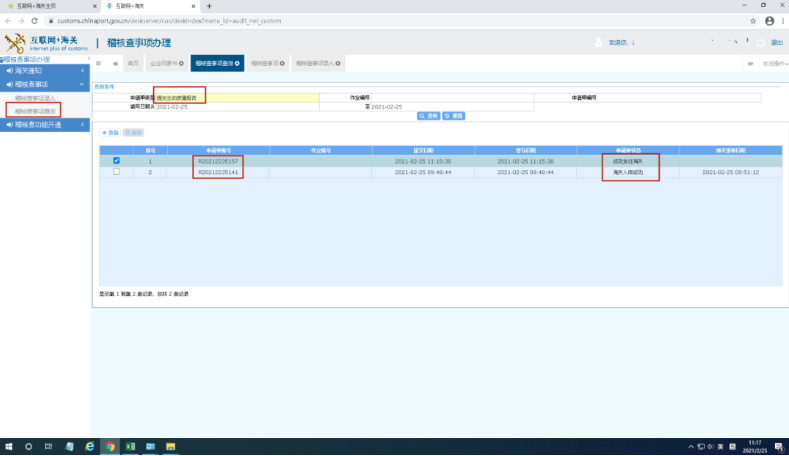Image resolution: width=789 pixels, height=456 pixels.
Task: Bookmark page with the star icon
Action: [x=753, y=21]
